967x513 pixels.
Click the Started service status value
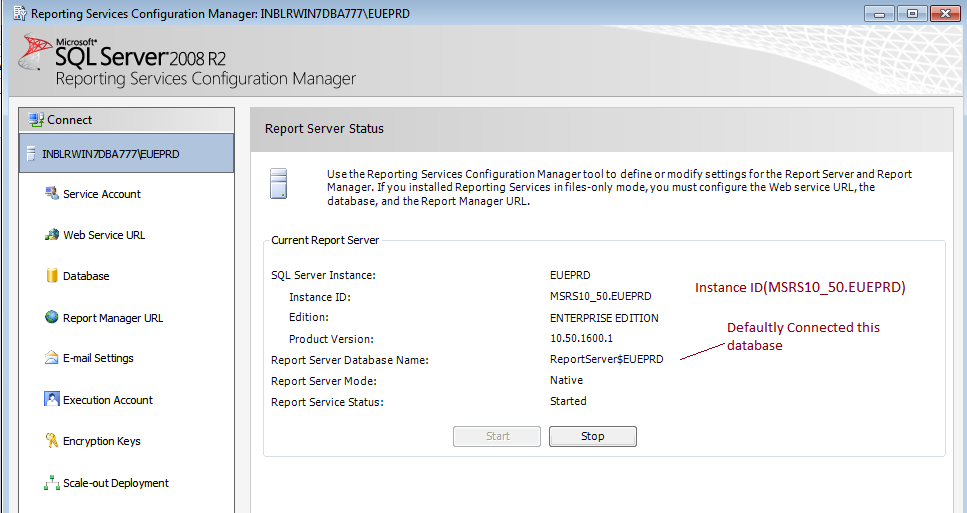click(568, 401)
